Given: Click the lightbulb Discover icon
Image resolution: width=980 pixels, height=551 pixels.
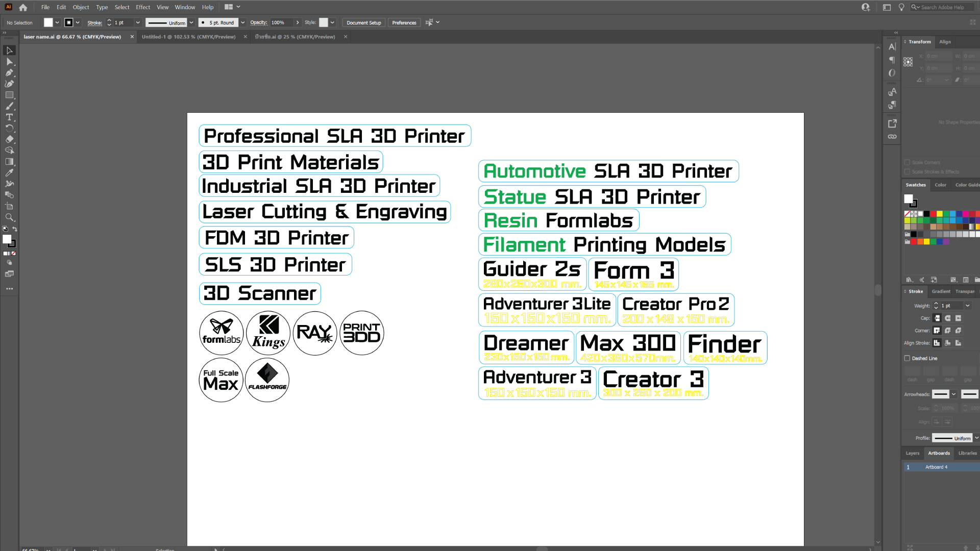Looking at the screenshot, I should (x=901, y=7).
